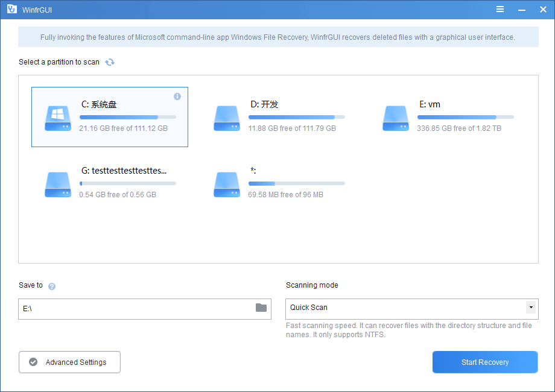The width and height of the screenshot is (555, 392).
Task: Click the checkmark icon on Advanced Settings
Action: coord(33,362)
